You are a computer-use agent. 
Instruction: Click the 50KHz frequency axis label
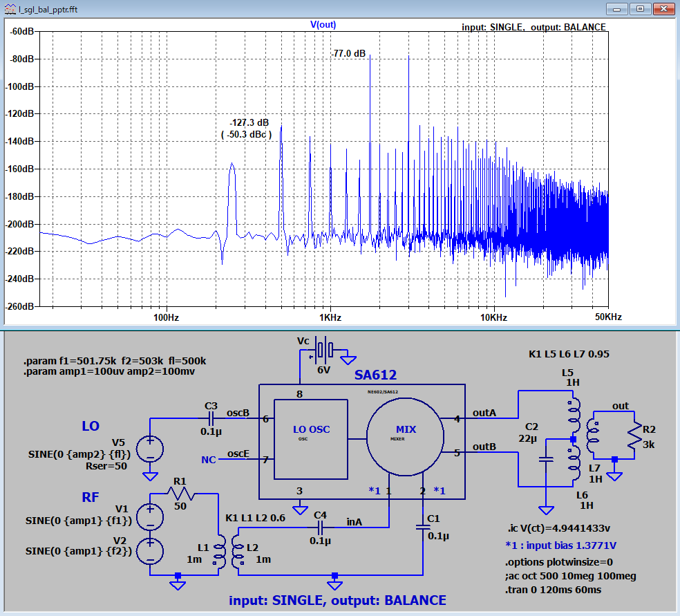click(608, 317)
